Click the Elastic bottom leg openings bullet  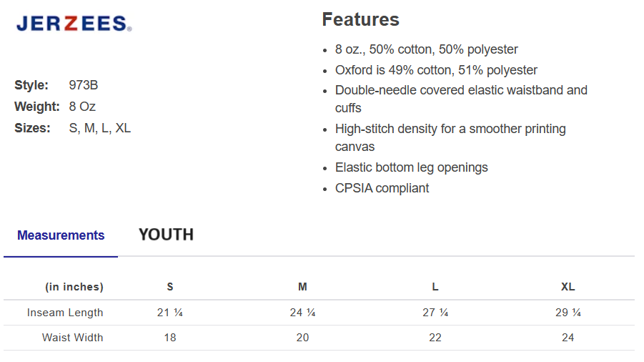tap(411, 167)
